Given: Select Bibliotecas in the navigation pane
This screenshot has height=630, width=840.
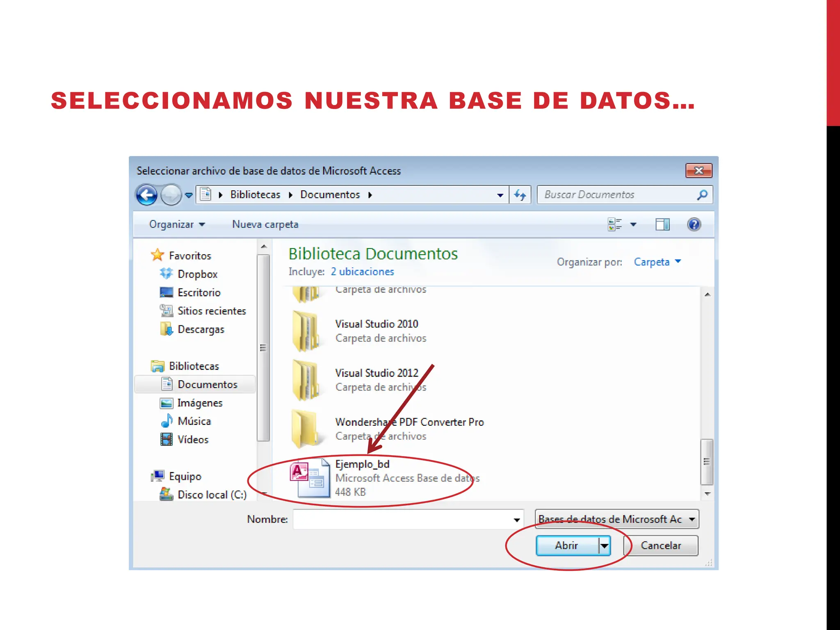Looking at the screenshot, I should click(194, 366).
